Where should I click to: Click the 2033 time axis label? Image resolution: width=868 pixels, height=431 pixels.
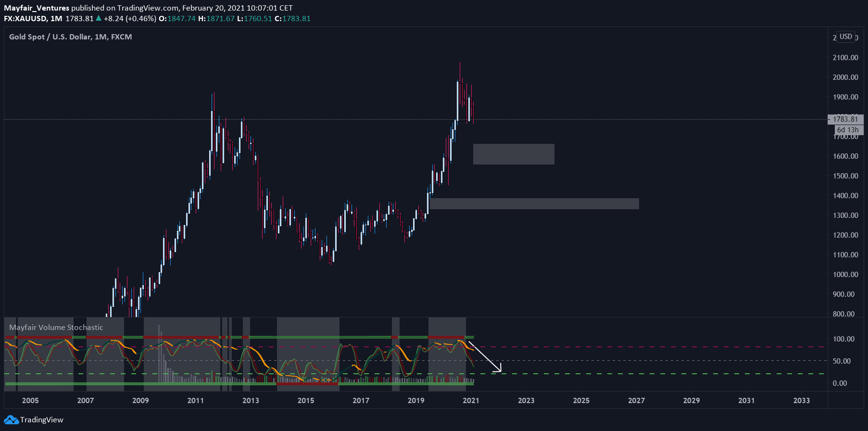click(x=802, y=401)
